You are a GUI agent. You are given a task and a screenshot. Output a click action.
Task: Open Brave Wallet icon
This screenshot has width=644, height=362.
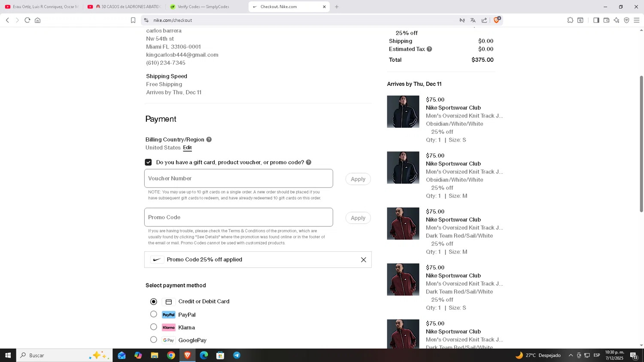[607, 20]
